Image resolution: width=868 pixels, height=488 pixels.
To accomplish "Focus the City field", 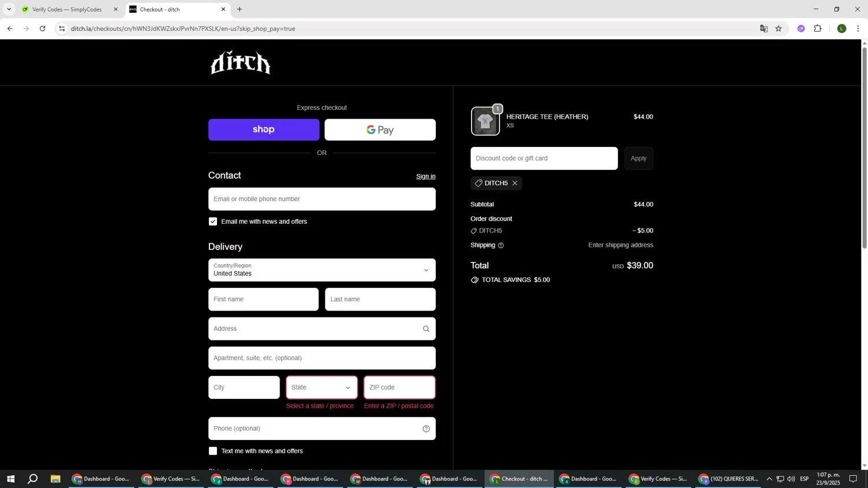I will [244, 388].
